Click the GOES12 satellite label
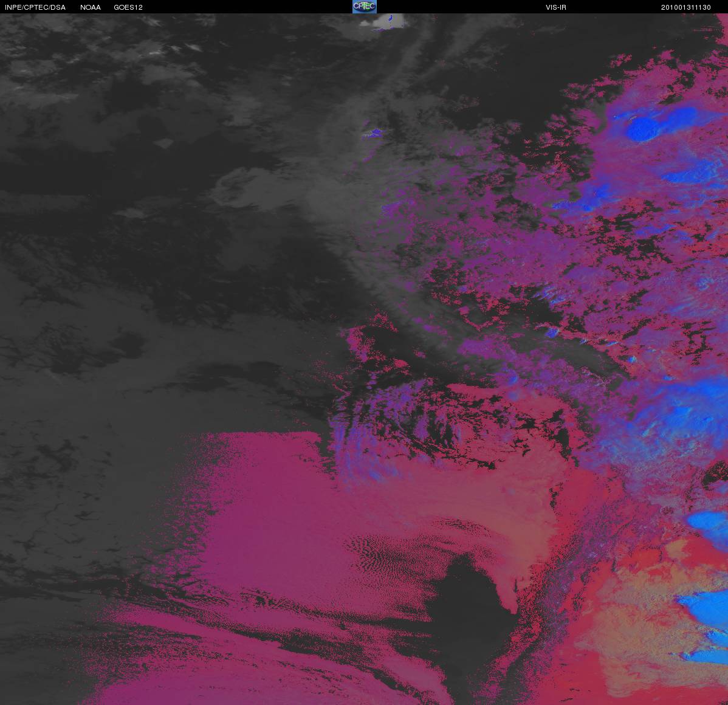The width and height of the screenshot is (728, 705). 128,7
